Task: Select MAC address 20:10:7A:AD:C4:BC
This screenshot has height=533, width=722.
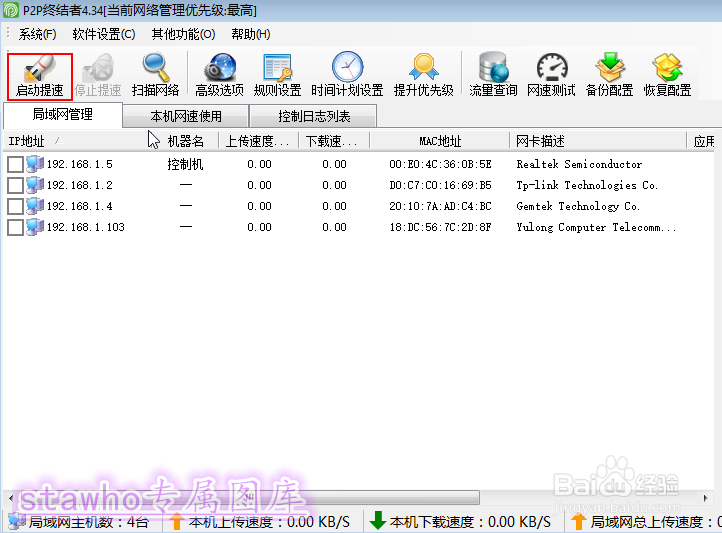Action: (440, 206)
